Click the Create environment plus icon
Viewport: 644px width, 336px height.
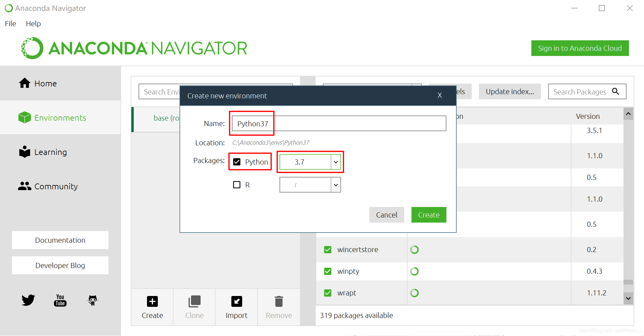coord(152,301)
